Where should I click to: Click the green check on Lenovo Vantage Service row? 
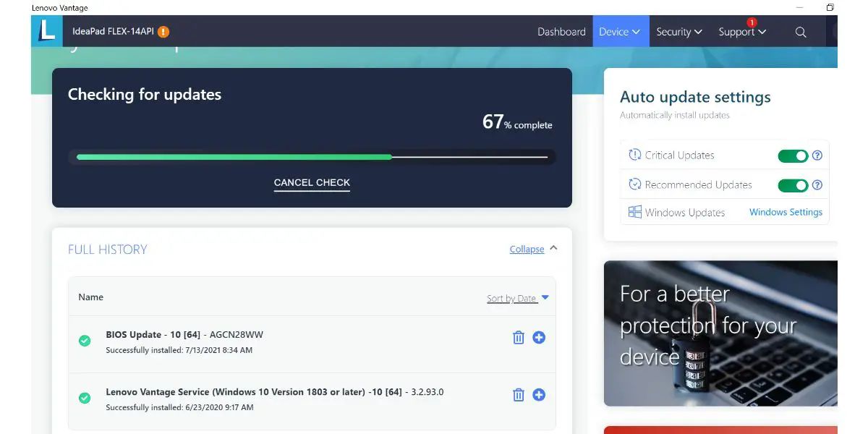click(85, 398)
